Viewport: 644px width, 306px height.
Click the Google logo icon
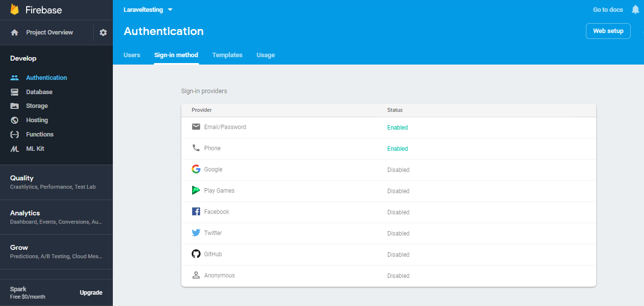click(x=196, y=169)
